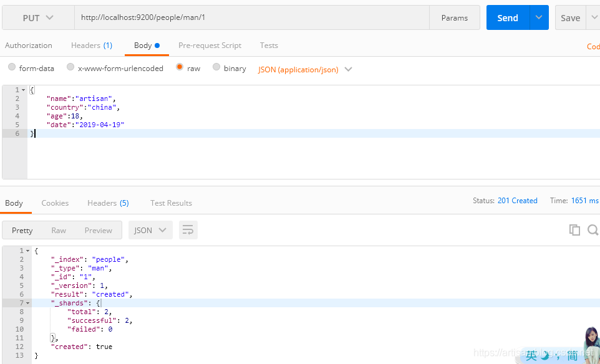Copy the response body
This screenshot has height=364, width=600.
pyautogui.click(x=574, y=229)
